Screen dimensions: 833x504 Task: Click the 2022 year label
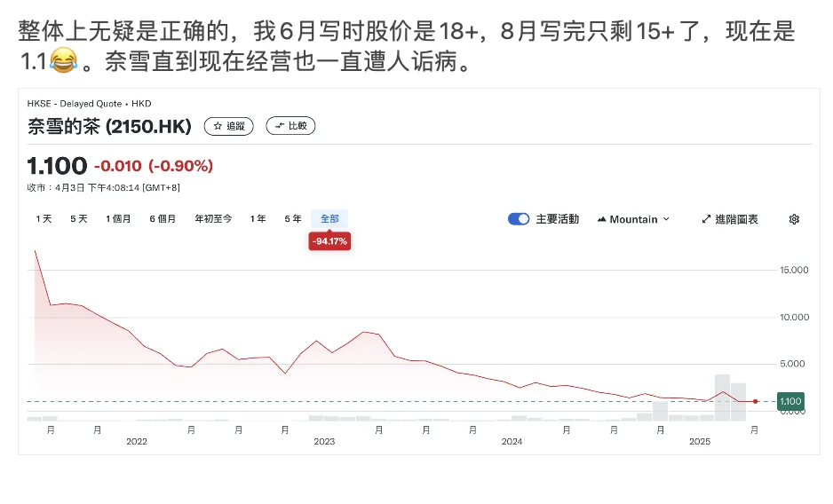(137, 441)
